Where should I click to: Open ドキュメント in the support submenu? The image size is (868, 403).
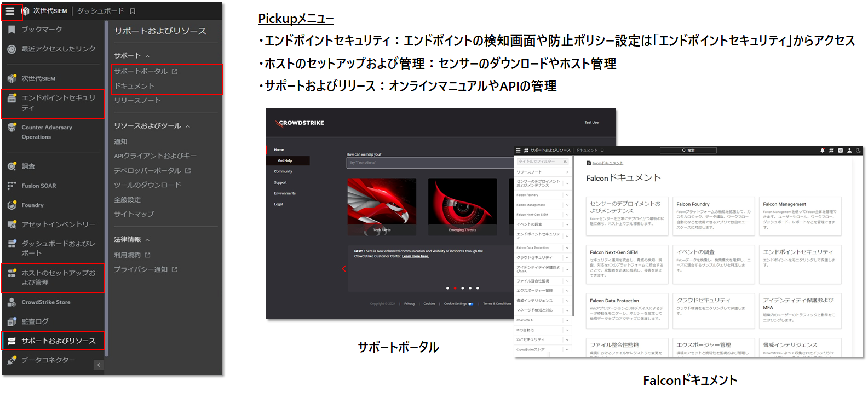coord(134,86)
